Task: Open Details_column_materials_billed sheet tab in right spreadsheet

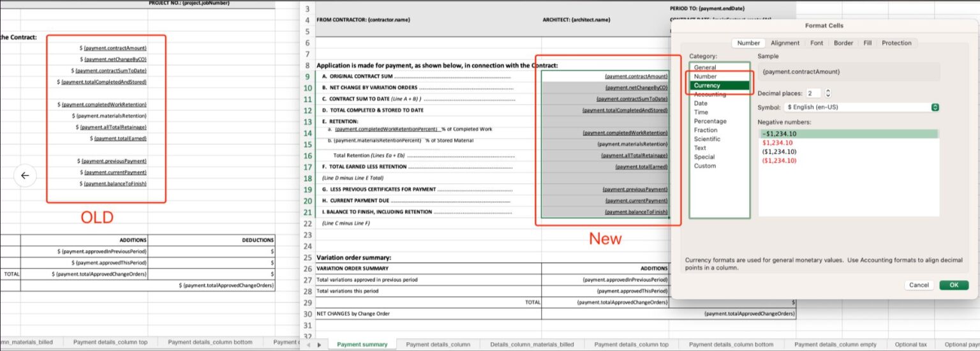Action: (x=531, y=345)
